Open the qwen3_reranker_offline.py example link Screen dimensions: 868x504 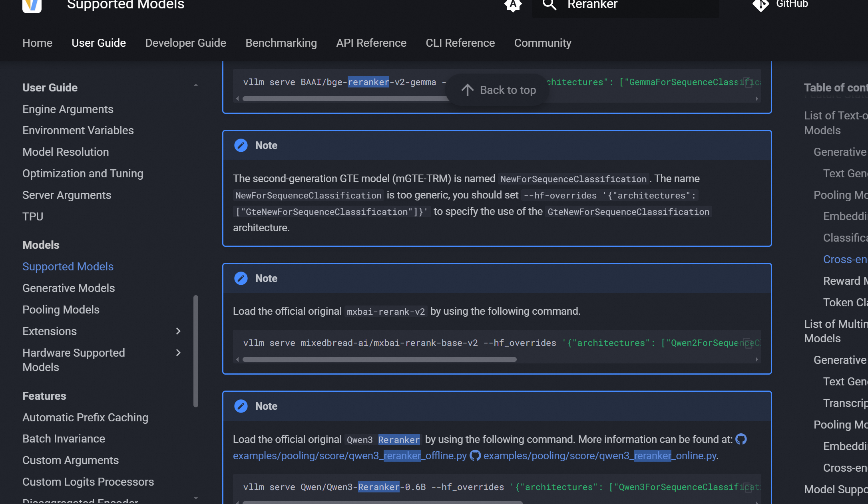coord(350,456)
